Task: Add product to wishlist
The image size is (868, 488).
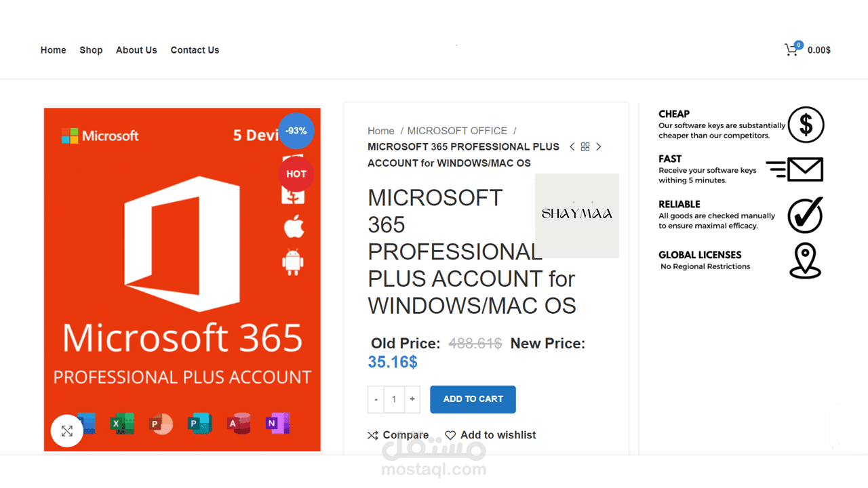Action: (490, 435)
